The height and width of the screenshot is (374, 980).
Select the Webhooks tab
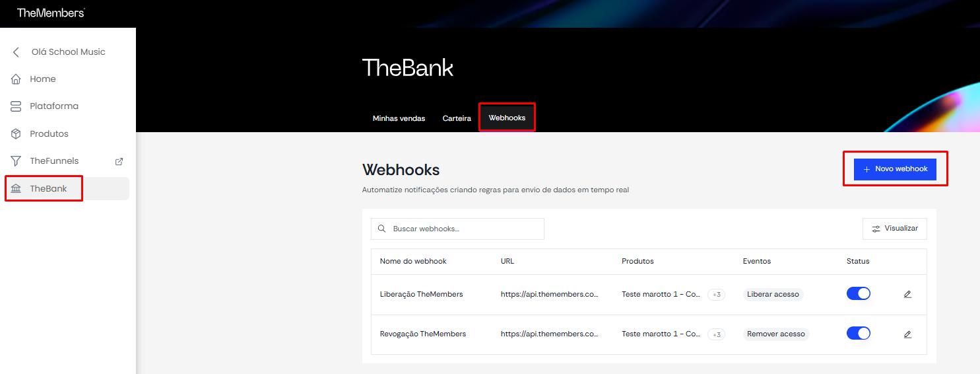coord(507,118)
